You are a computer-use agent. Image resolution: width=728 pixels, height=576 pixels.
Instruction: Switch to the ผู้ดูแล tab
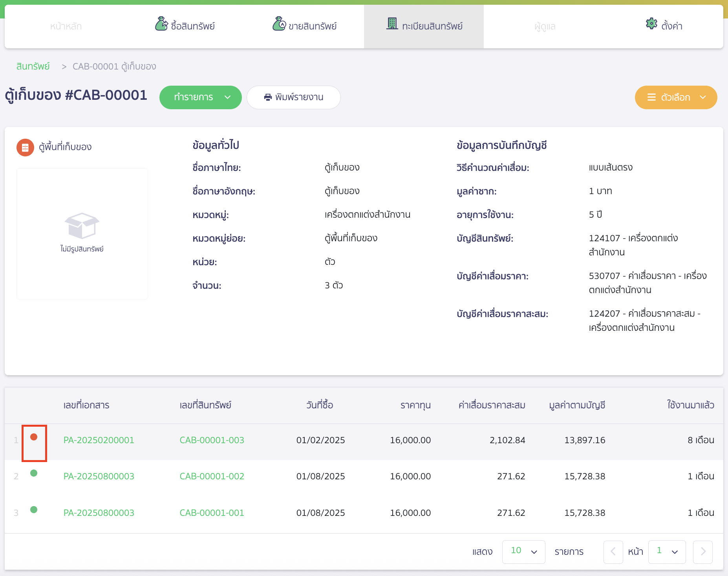point(545,27)
